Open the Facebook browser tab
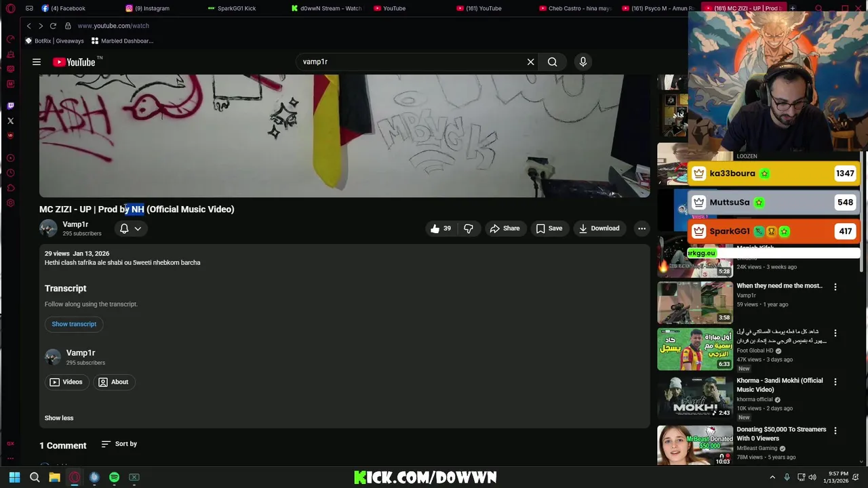The image size is (868, 488). [65, 8]
